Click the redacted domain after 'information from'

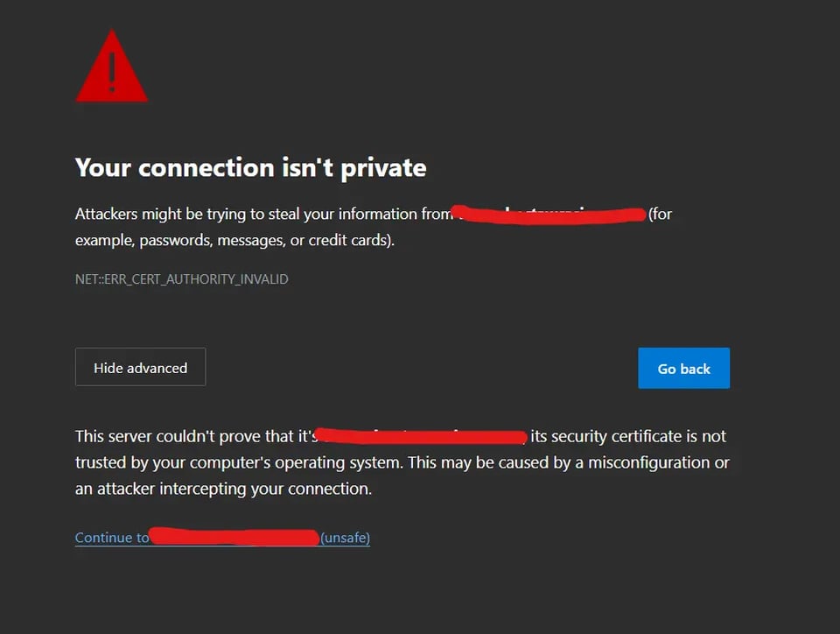click(549, 214)
